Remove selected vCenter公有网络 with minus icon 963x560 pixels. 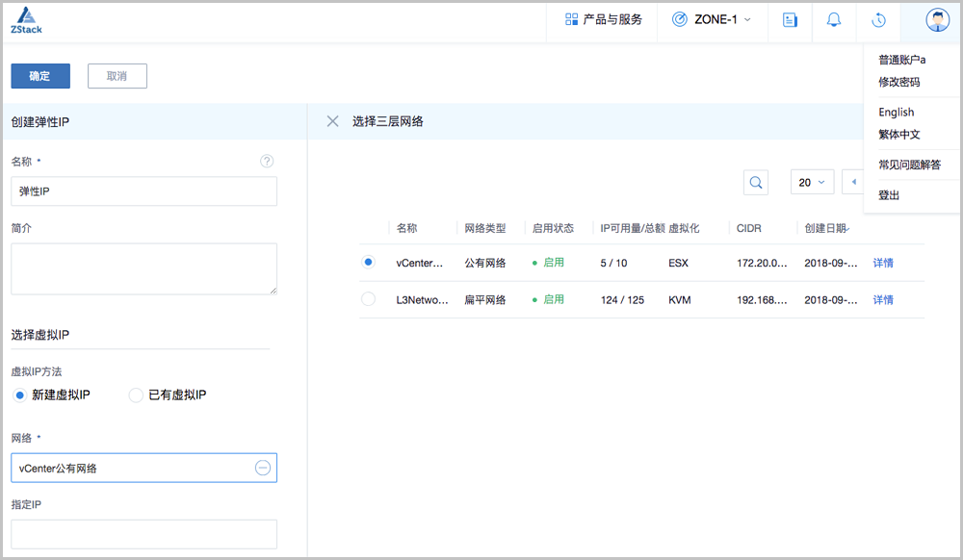262,468
